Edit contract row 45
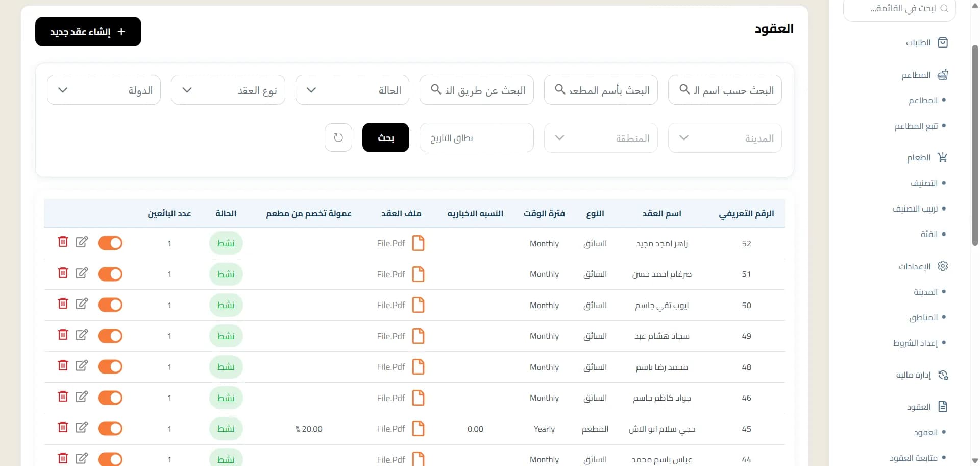This screenshot has width=980, height=466. (x=82, y=427)
